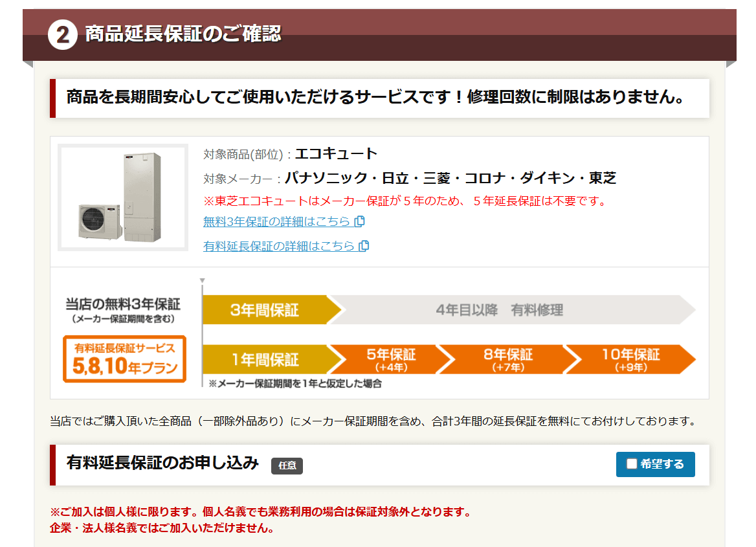Screen dimensions: 756x547
Task: Check the 希望する checkbox
Action: coord(632,464)
